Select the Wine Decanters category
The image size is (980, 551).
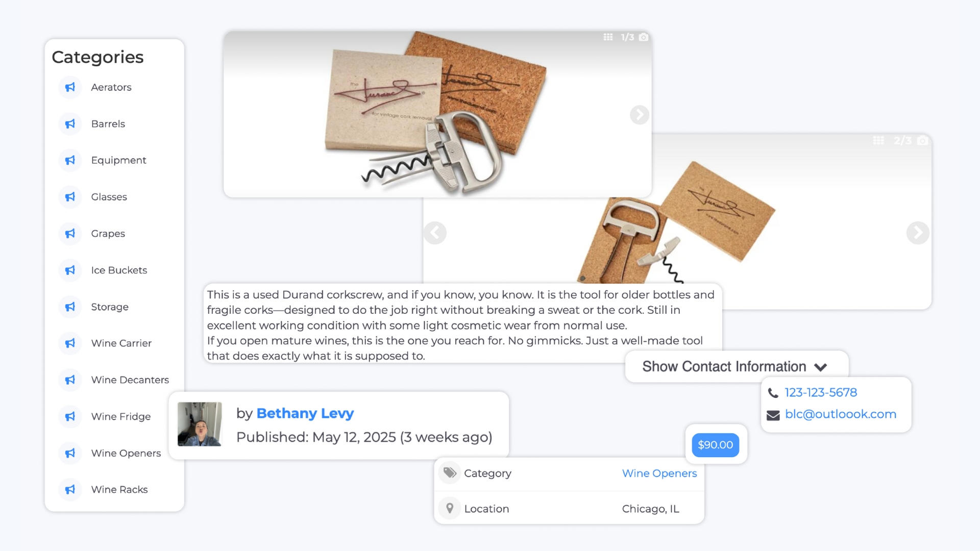130,380
